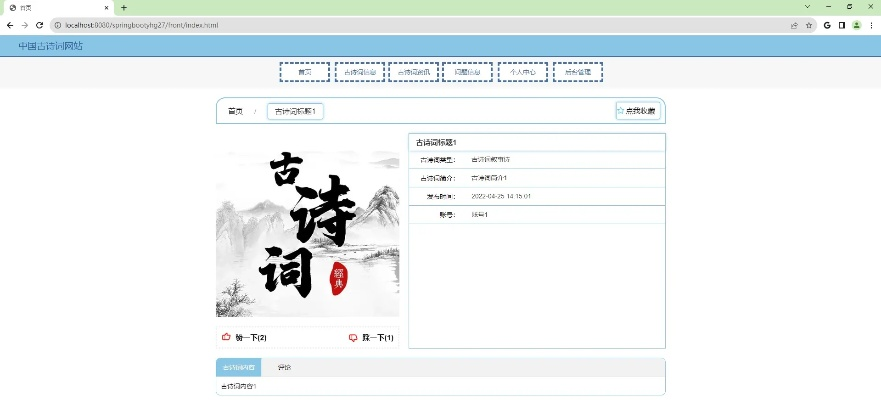This screenshot has height=400, width=881.
Task: Open Chrome three-dot menu
Action: [871, 24]
